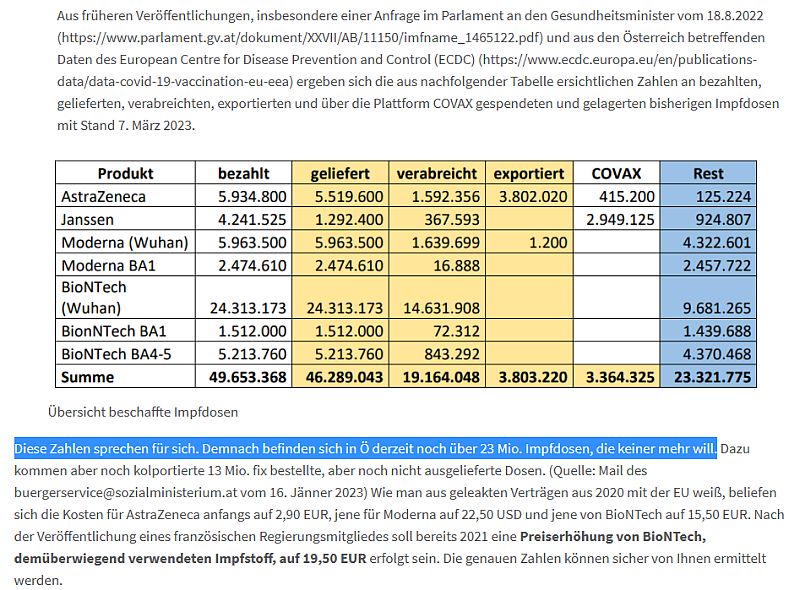Screen dimensions: 800x590
Task: Select BioNTech (Wuhan) administered value 14.631.908
Action: coord(441,308)
